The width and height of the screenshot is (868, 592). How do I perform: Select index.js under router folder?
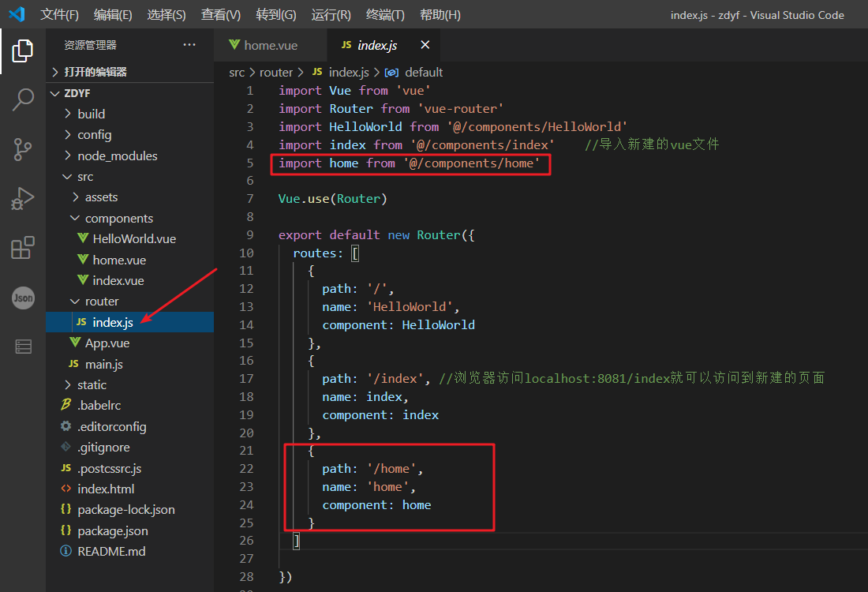tap(130, 322)
